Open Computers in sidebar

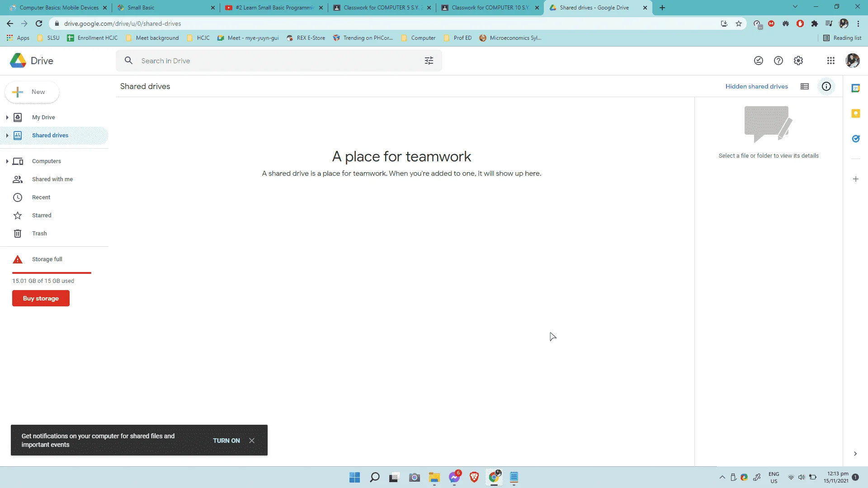(47, 161)
